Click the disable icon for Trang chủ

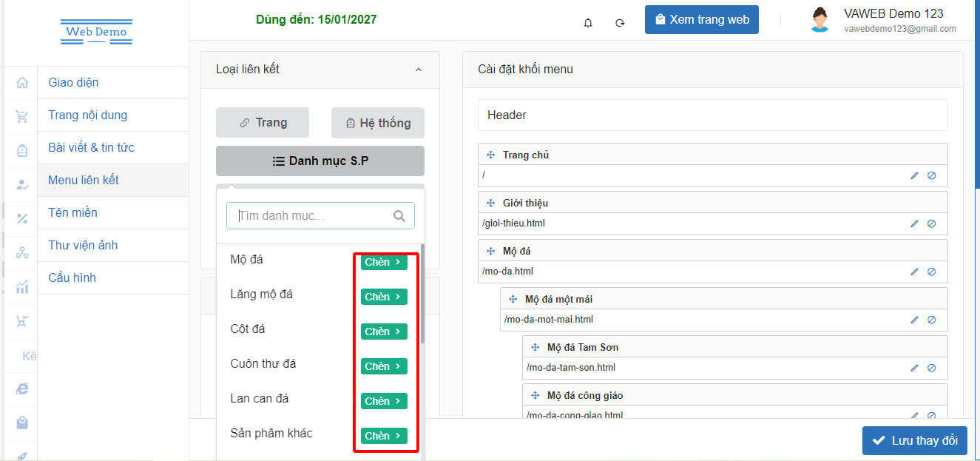(931, 175)
